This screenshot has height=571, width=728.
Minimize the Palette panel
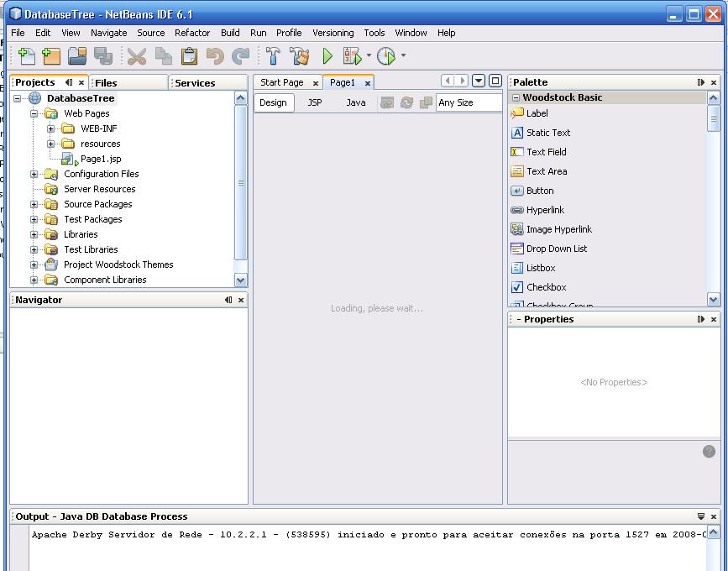(x=701, y=82)
